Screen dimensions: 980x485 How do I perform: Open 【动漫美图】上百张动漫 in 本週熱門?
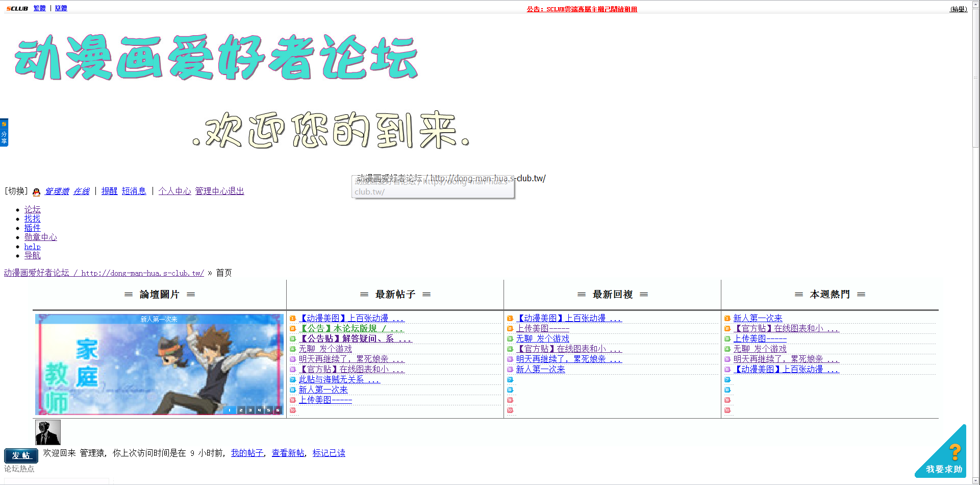[786, 369]
